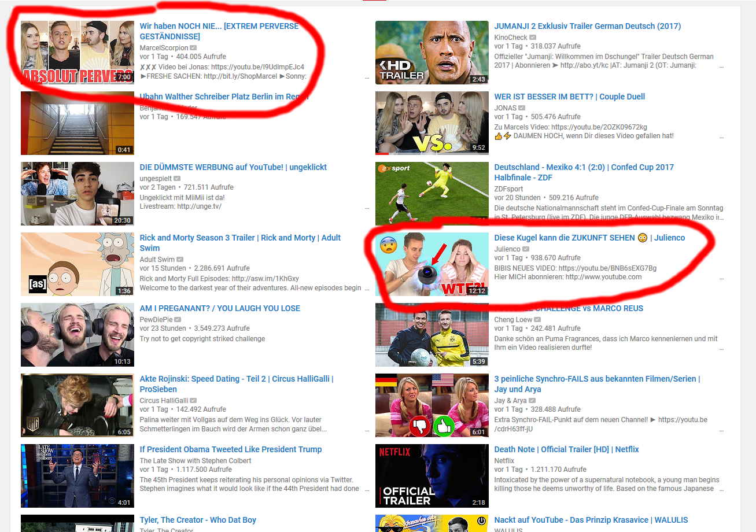Click the verified badge beside Julienco channel name
This screenshot has height=532, width=756.
coord(526,249)
